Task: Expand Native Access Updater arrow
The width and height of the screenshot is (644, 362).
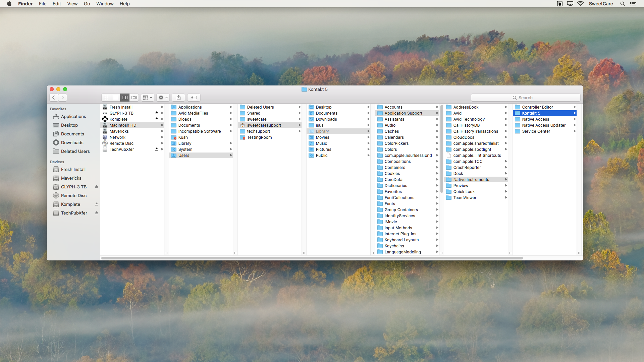Action: [575, 125]
